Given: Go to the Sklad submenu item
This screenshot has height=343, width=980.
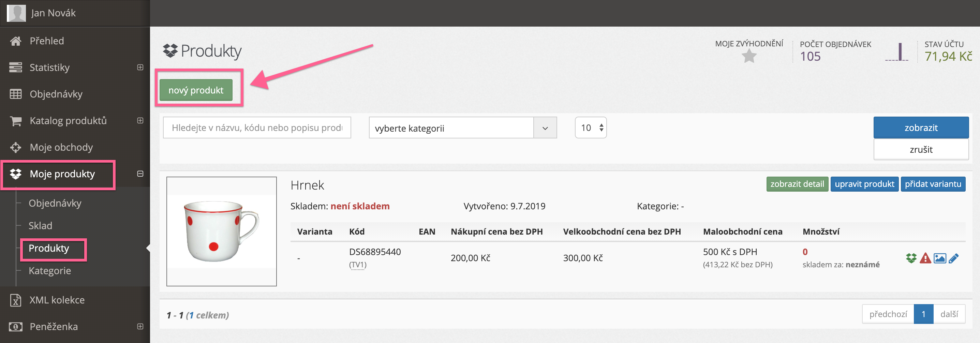Looking at the screenshot, I should (40, 226).
